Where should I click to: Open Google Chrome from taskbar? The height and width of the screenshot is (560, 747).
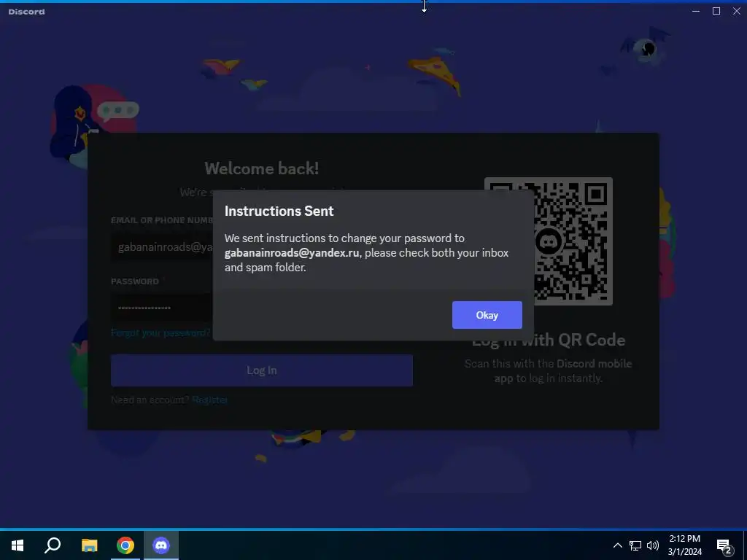point(125,545)
